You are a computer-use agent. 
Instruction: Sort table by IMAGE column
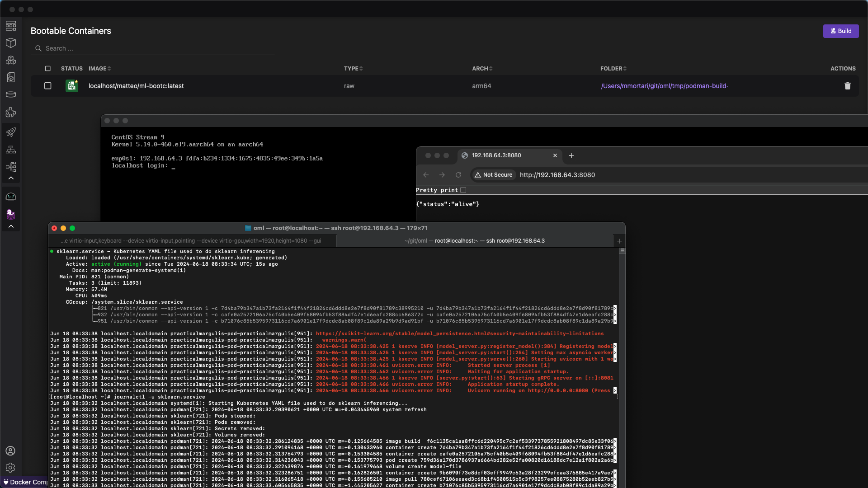[99, 69]
